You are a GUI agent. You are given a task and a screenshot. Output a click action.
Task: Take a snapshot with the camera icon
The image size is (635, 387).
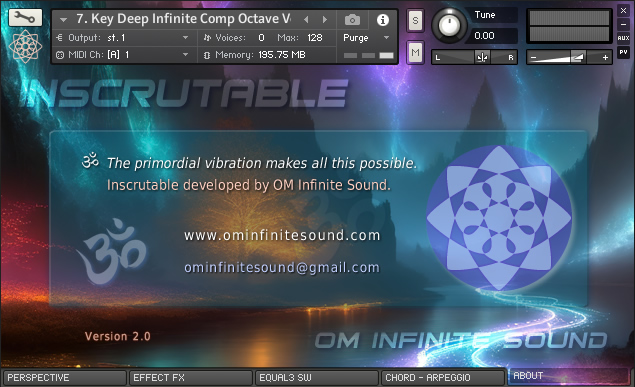coord(352,19)
